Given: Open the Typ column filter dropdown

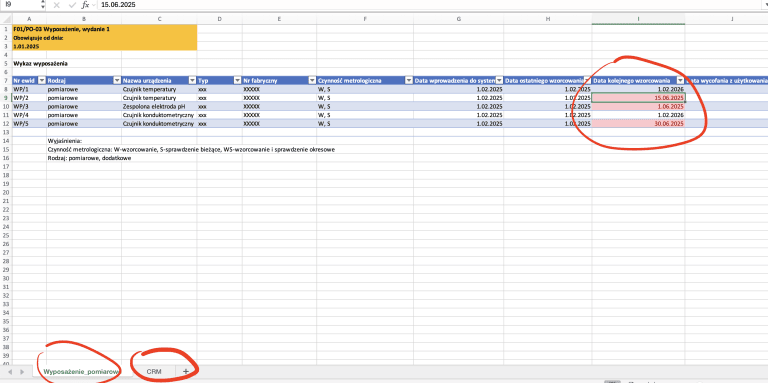Looking at the screenshot, I should click(238, 80).
